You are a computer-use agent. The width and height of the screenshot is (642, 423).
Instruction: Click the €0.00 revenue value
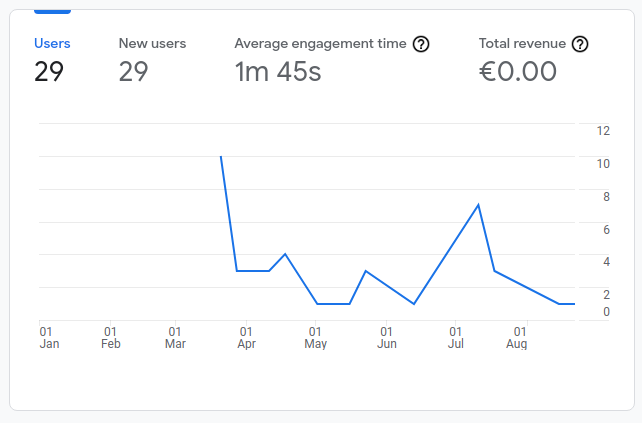click(518, 72)
